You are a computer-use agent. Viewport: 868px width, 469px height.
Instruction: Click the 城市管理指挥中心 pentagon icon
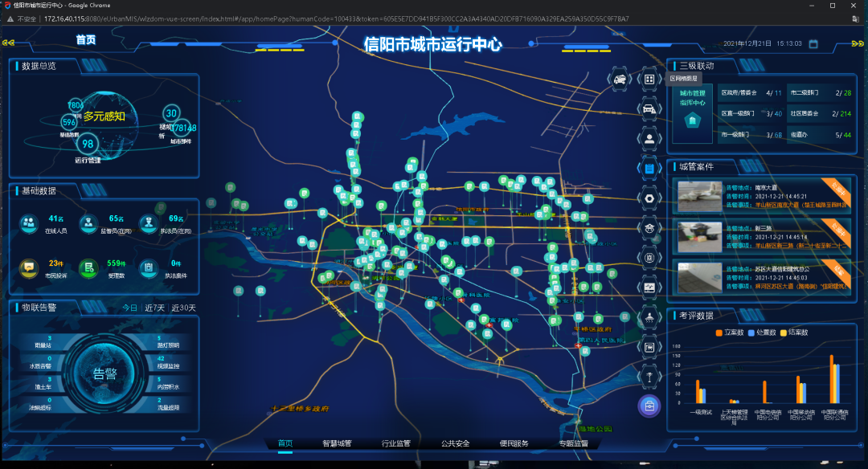click(x=692, y=120)
